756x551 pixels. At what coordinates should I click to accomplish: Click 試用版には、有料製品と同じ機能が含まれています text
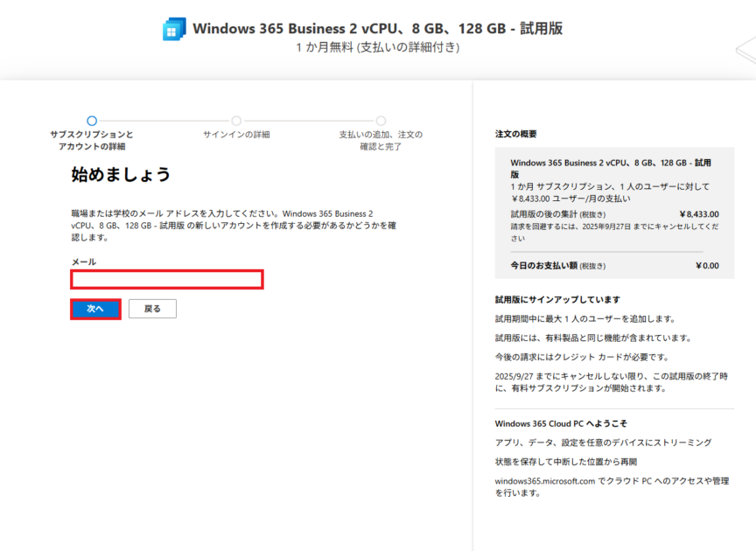pos(593,338)
